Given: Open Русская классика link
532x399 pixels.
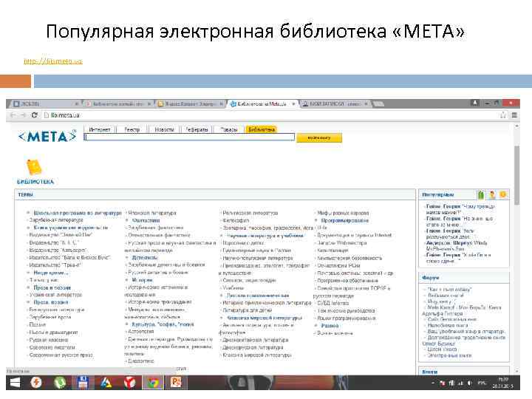Looking at the screenshot, I should pyautogui.click(x=49, y=340).
